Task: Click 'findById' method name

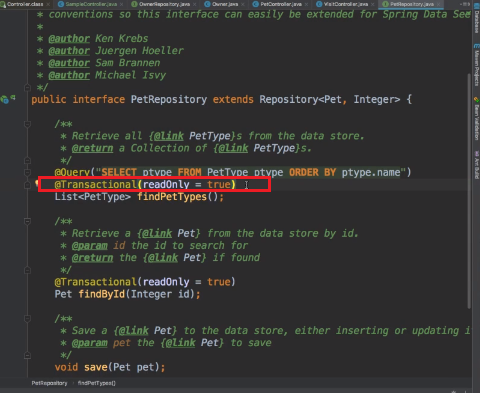Action: 101,294
